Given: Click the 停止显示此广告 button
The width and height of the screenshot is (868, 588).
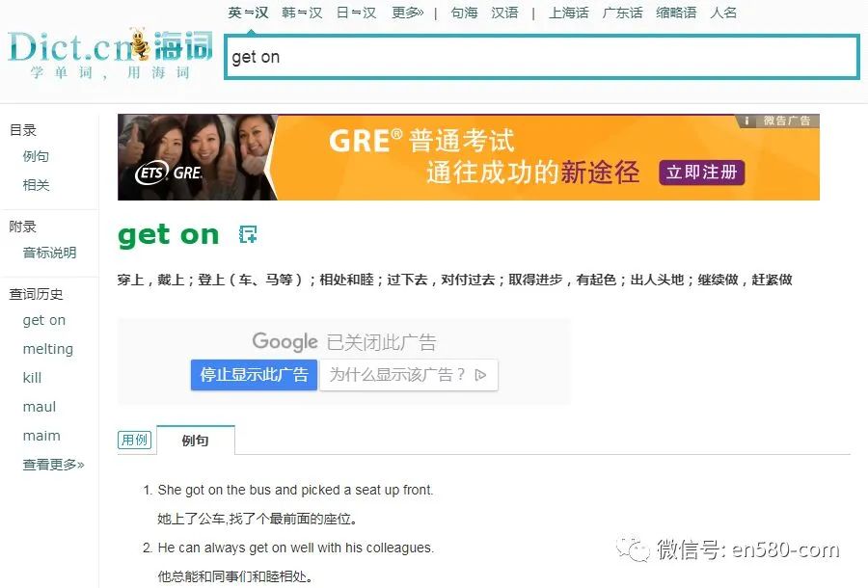Looking at the screenshot, I should (x=254, y=375).
